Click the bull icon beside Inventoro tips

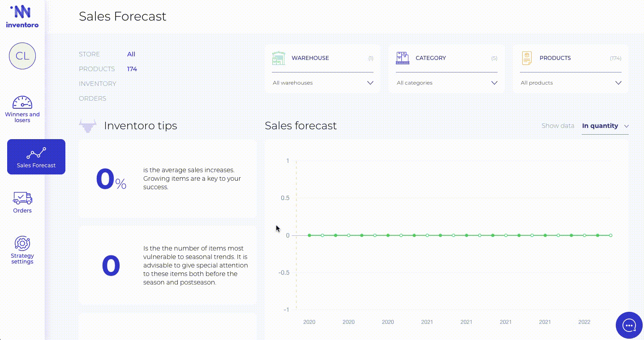[88, 126]
